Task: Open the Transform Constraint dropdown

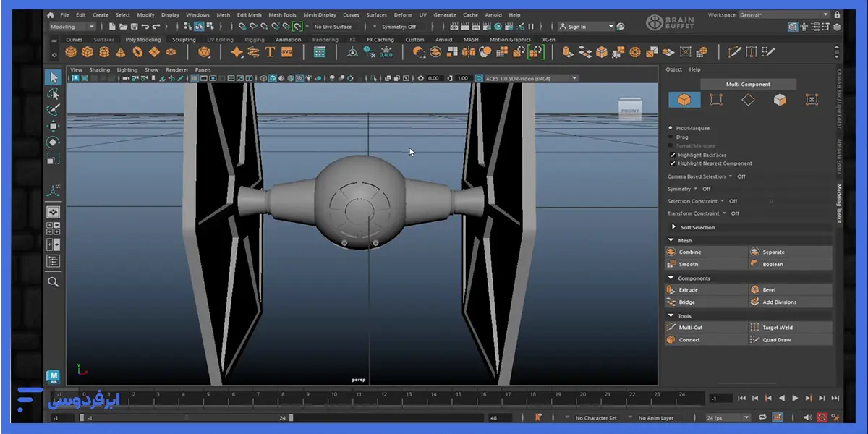Action: [725, 213]
